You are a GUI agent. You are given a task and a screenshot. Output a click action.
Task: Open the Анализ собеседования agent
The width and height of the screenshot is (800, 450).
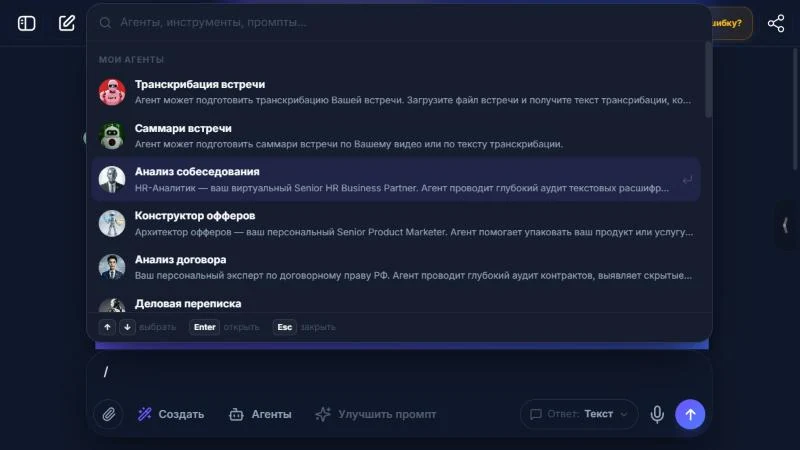pos(396,180)
